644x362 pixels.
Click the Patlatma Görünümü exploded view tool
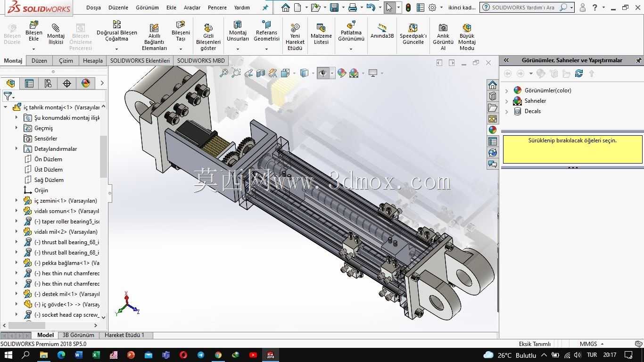(351, 31)
